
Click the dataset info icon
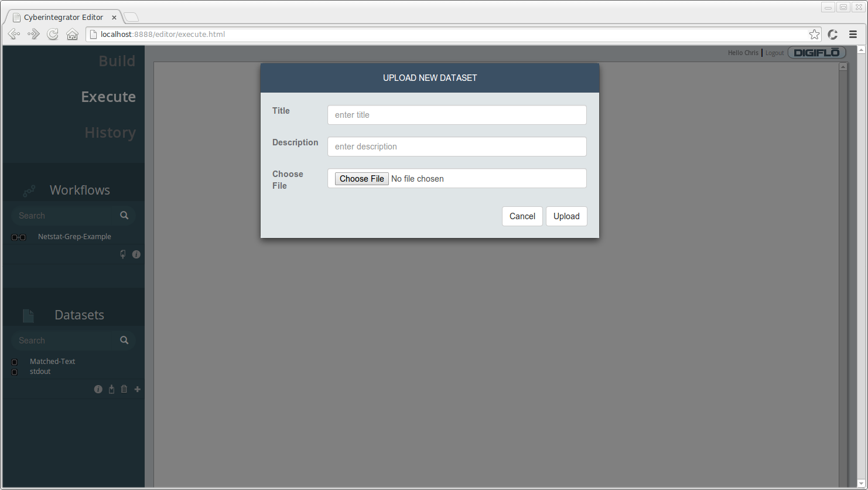pyautogui.click(x=98, y=389)
